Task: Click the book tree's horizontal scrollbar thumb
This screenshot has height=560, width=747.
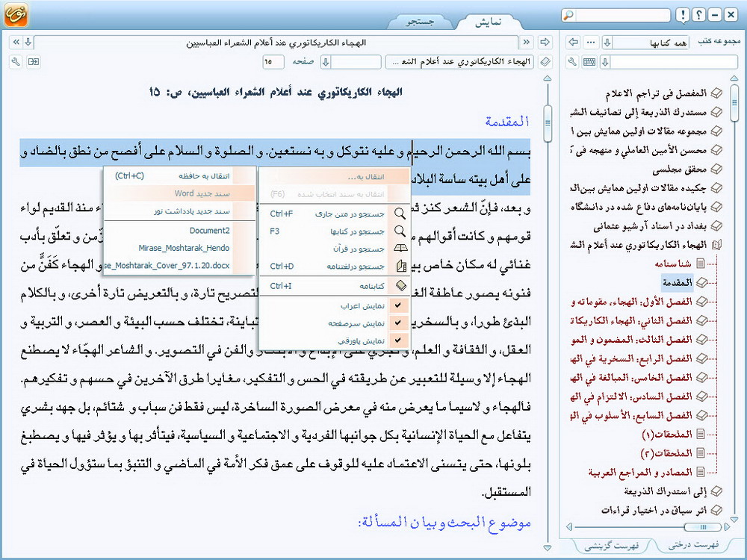Action: pyautogui.click(x=701, y=526)
